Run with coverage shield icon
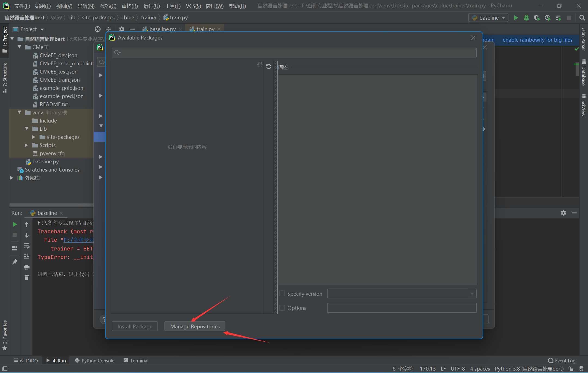Image resolution: width=588 pixels, height=373 pixels. coord(537,18)
